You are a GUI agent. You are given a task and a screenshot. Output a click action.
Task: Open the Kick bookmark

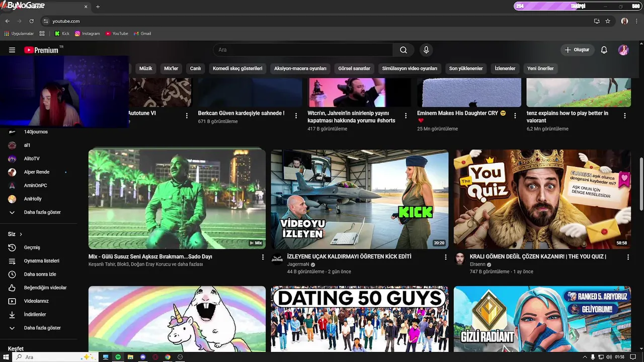click(x=62, y=34)
